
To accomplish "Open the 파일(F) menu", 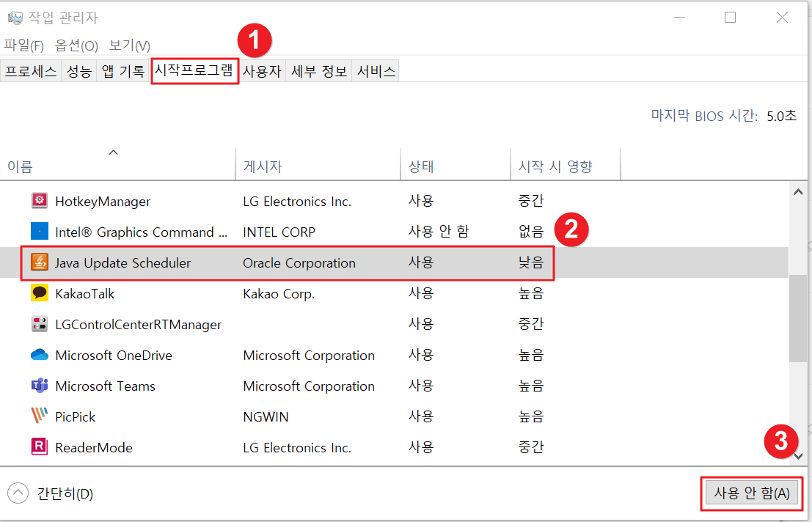I will (24, 45).
